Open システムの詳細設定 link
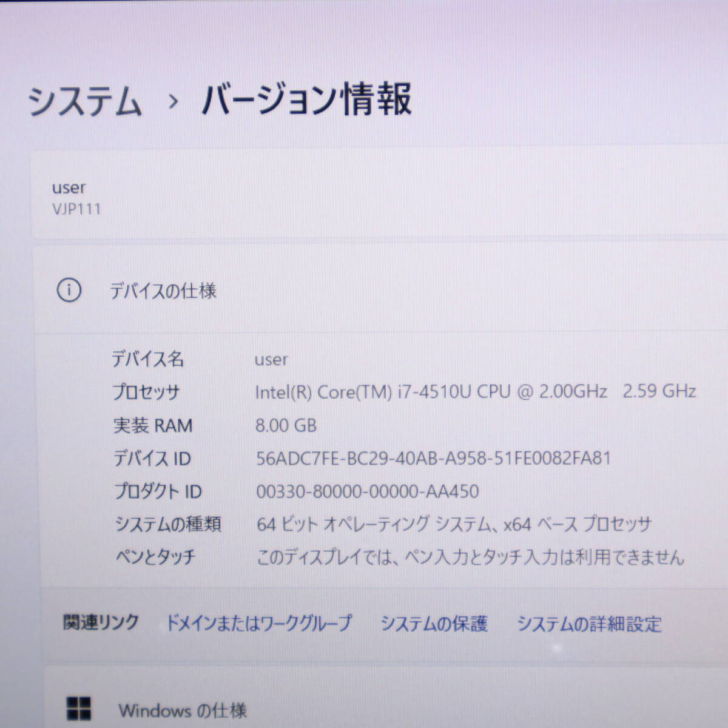Screen dimensions: 728x728 pyautogui.click(x=589, y=624)
